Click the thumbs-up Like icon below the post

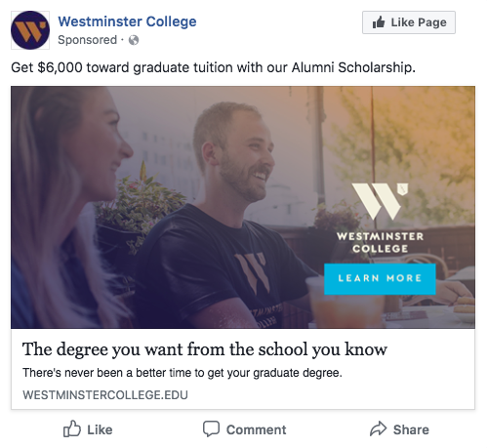72,428
